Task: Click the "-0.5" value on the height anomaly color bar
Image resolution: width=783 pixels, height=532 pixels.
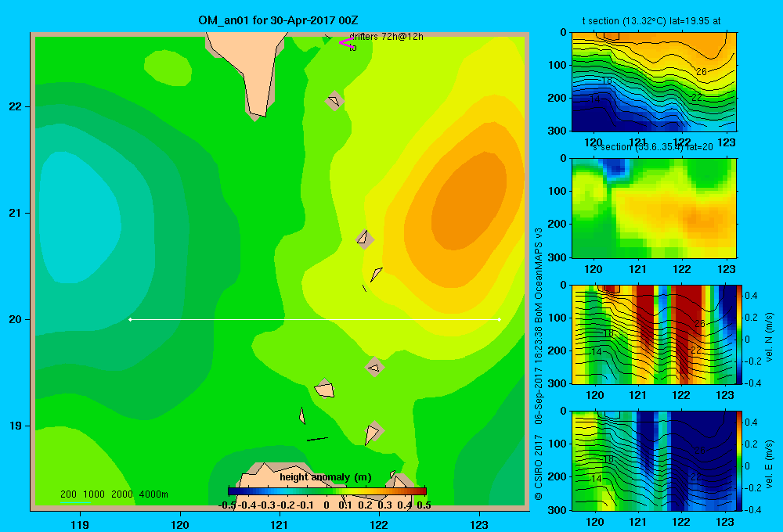Action: point(227,505)
